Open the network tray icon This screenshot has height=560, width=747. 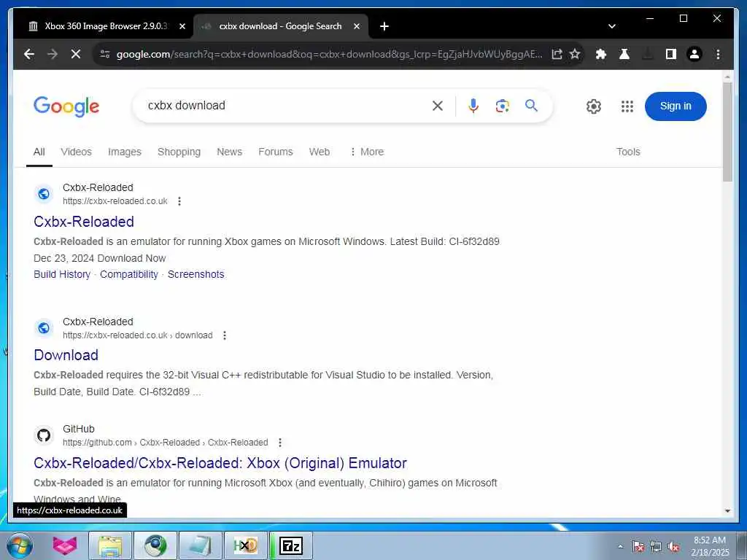(656, 547)
